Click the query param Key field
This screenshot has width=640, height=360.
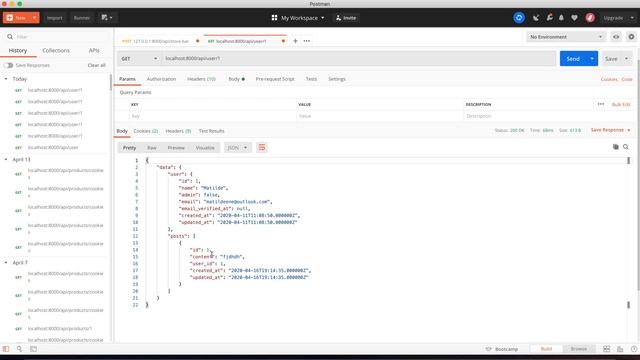coord(213,116)
